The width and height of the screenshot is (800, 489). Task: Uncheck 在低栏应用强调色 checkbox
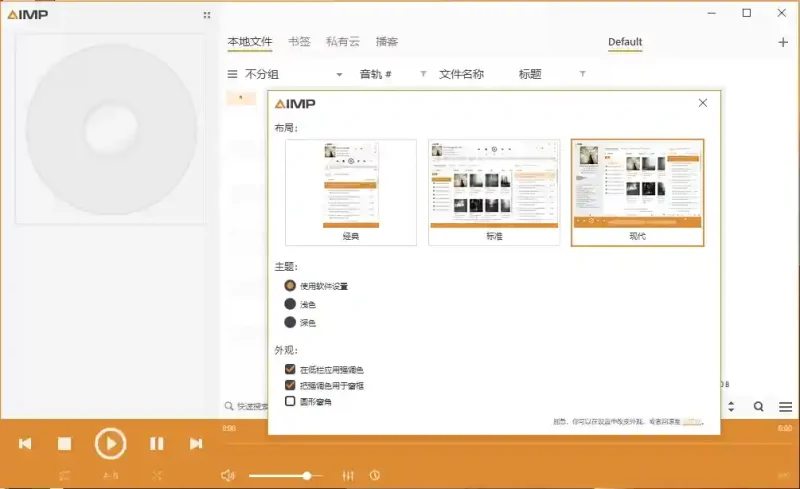[x=290, y=369]
